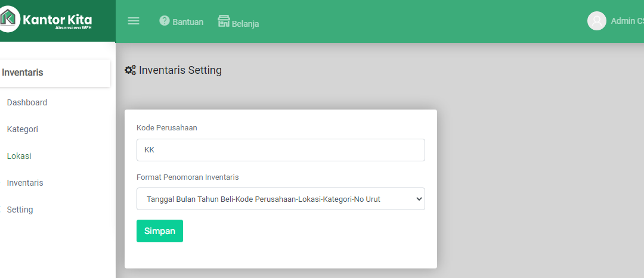Click the dropdown chevron arrow of format select
The width and height of the screenshot is (644, 278).
[419, 199]
